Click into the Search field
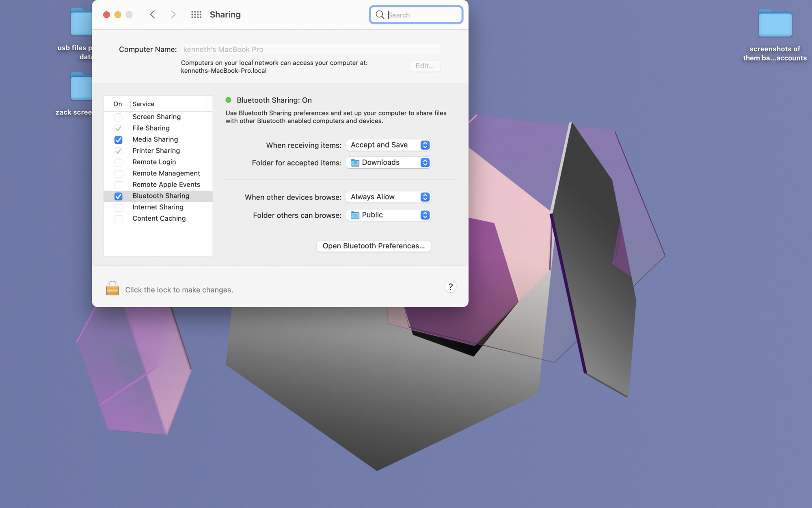Viewport: 812px width, 508px height. click(422, 15)
